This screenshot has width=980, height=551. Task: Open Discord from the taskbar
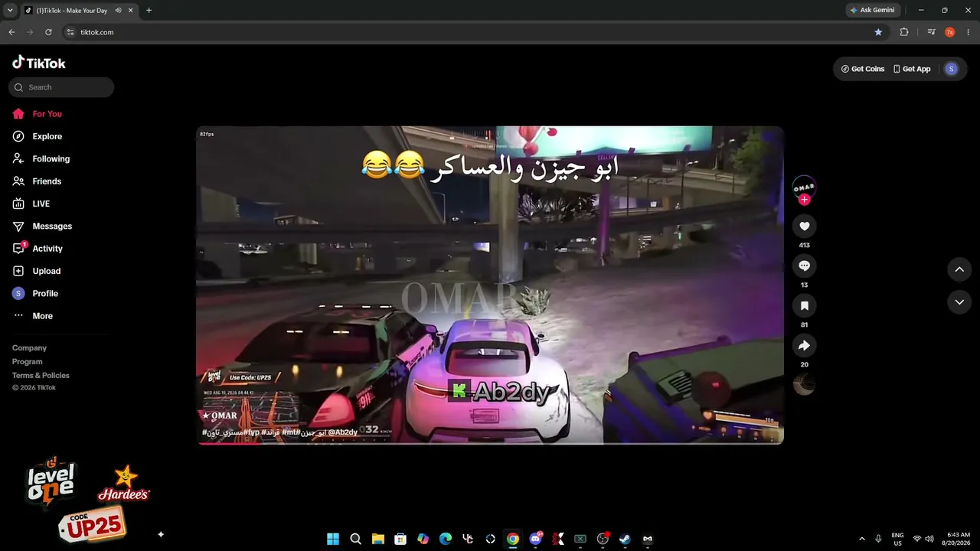coord(535,539)
